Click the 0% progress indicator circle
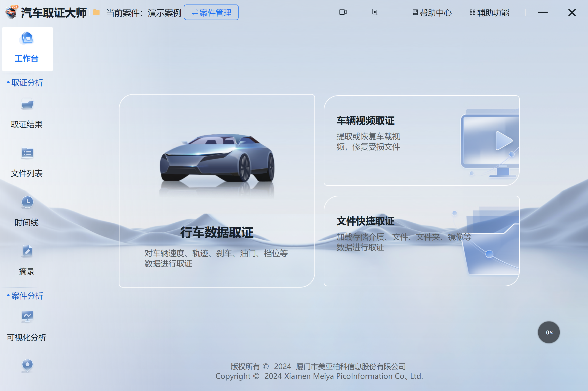This screenshot has width=588, height=391. click(x=549, y=333)
